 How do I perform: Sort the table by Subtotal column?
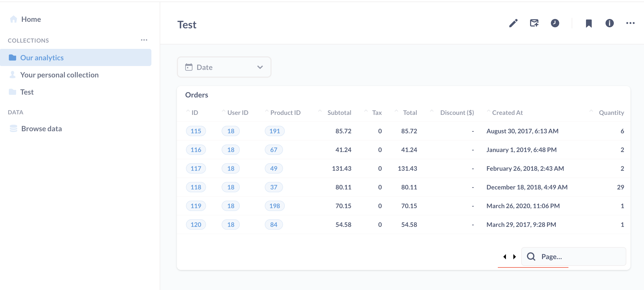(339, 113)
